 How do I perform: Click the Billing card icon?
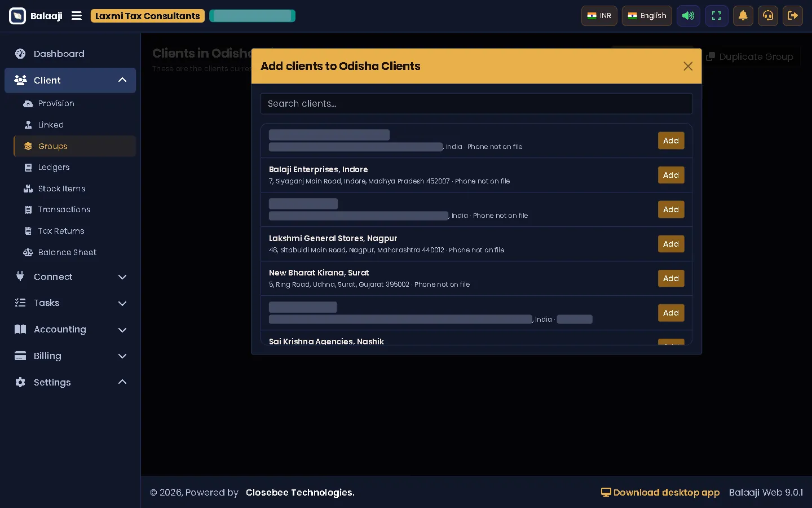(x=20, y=356)
